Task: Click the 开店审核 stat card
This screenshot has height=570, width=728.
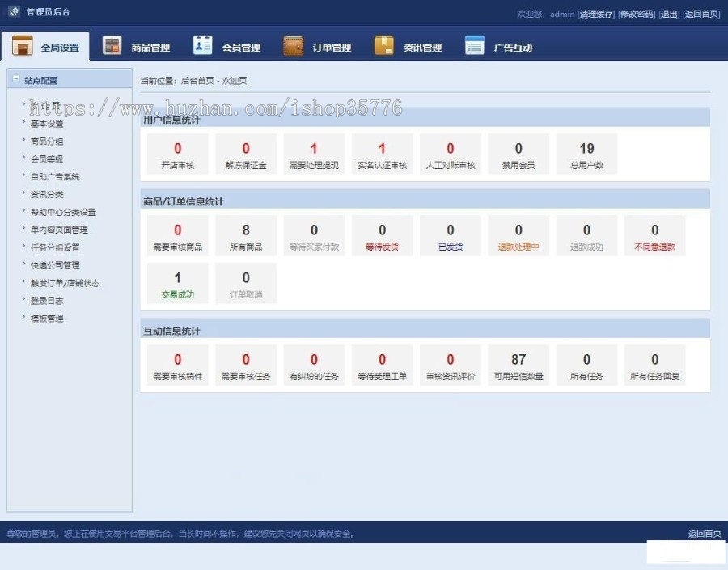Action: tap(178, 154)
